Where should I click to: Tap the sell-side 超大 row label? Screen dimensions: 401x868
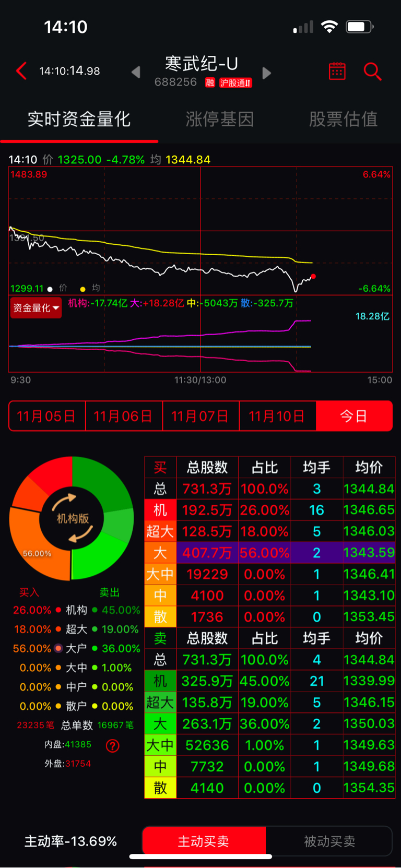tap(160, 703)
